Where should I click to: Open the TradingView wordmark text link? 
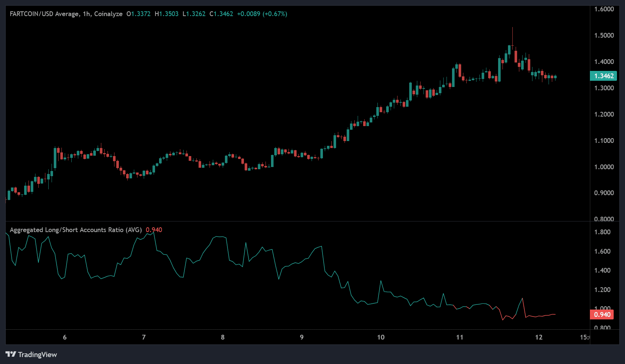tap(37, 354)
